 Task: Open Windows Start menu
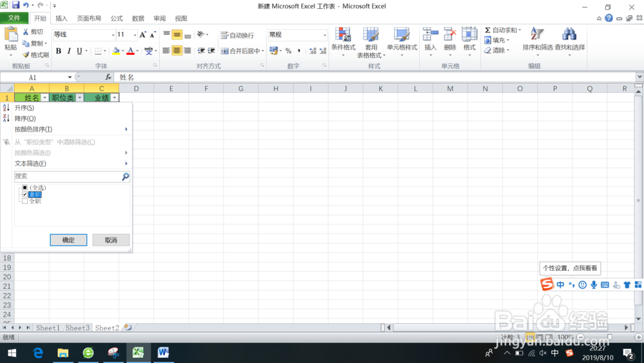point(12,353)
